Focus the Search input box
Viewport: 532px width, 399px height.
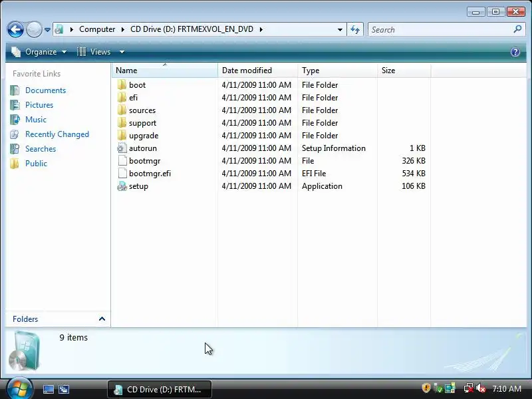click(x=441, y=29)
